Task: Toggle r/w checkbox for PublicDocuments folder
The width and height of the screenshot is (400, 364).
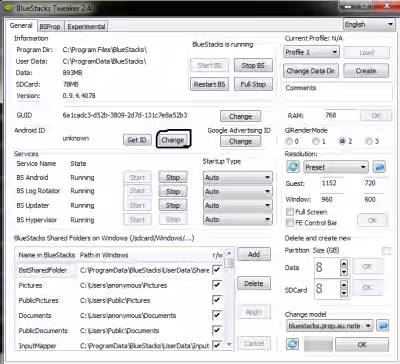Action: [217, 330]
